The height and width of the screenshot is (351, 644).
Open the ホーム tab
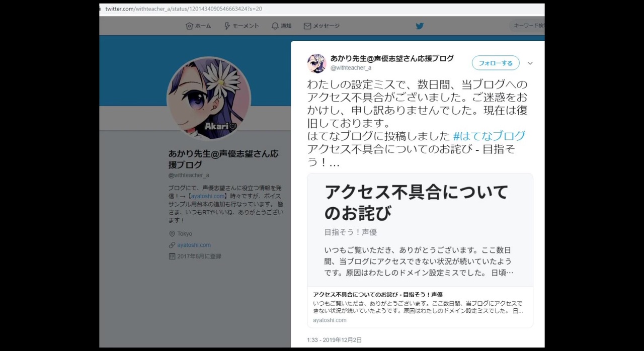coord(198,26)
